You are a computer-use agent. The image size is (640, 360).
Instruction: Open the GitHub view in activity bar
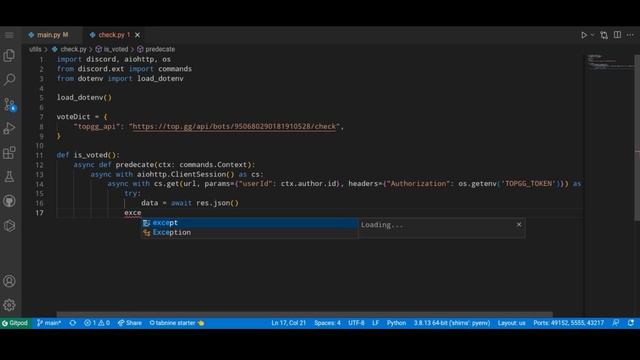point(9,201)
